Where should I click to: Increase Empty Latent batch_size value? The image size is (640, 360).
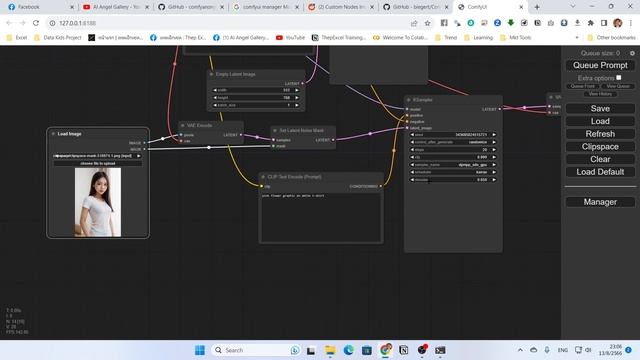click(297, 105)
